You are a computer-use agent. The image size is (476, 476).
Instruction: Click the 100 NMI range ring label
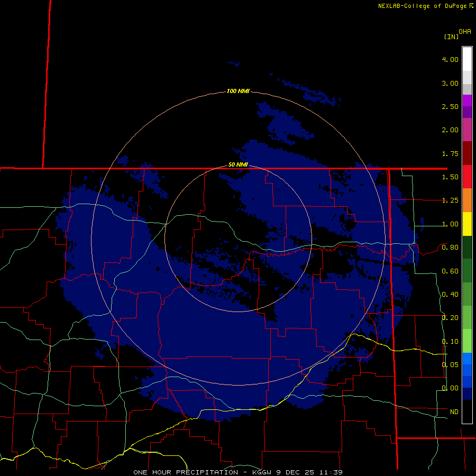(x=238, y=91)
